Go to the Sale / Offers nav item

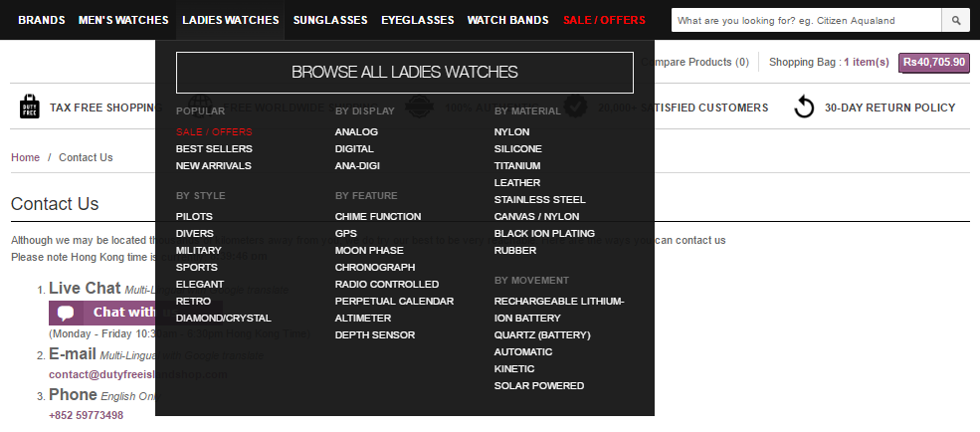click(604, 20)
